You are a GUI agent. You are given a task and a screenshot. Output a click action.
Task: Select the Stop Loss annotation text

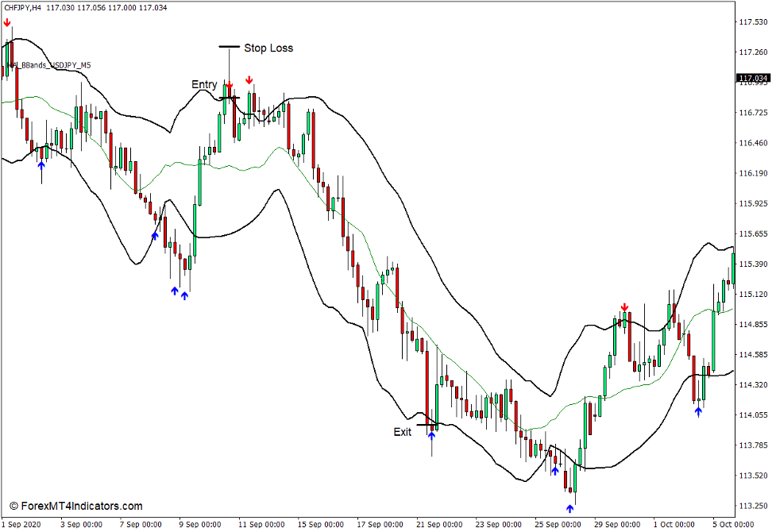[x=268, y=48]
